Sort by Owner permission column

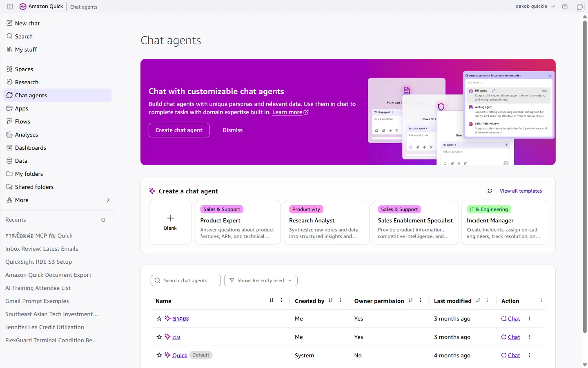(411, 301)
